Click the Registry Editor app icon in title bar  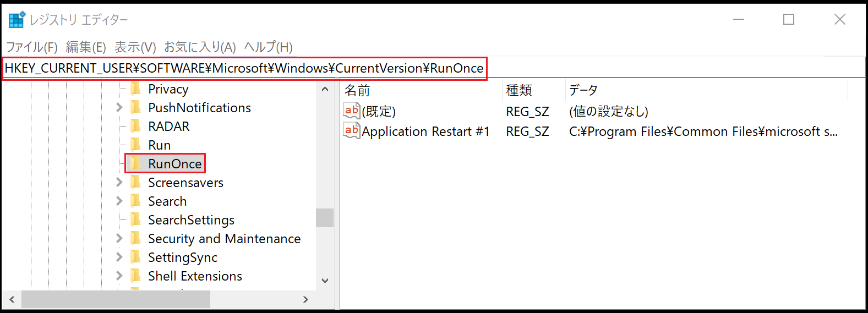tap(17, 19)
